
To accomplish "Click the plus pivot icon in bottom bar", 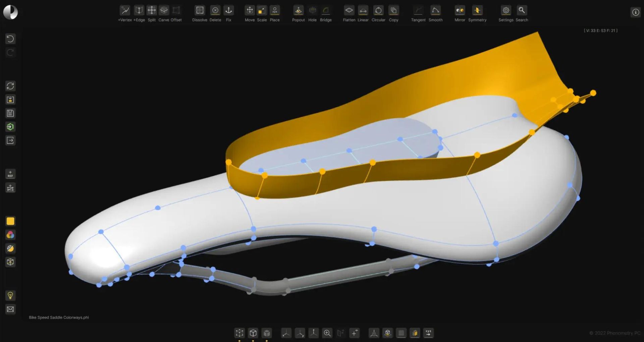I will [354, 333].
